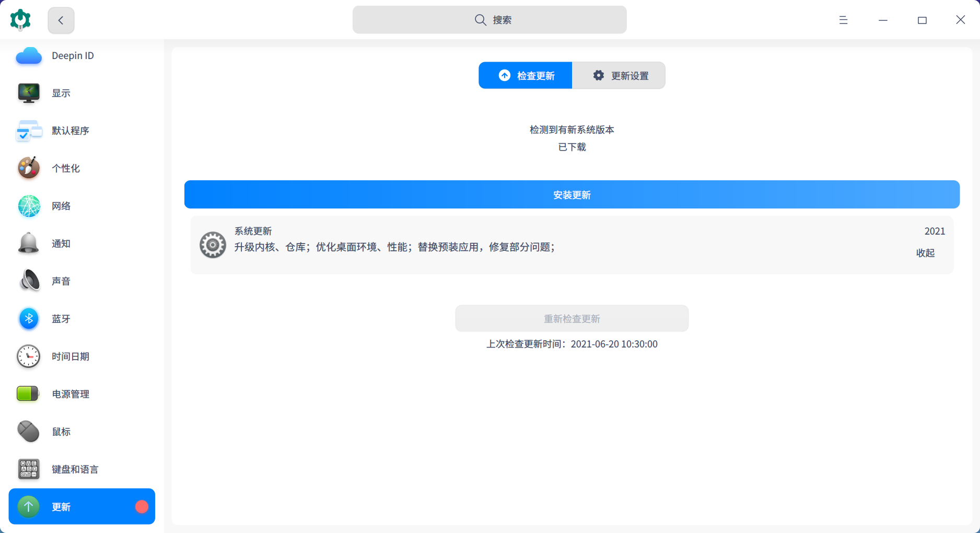
Task: Click the 默认程序 icon
Action: (29, 131)
